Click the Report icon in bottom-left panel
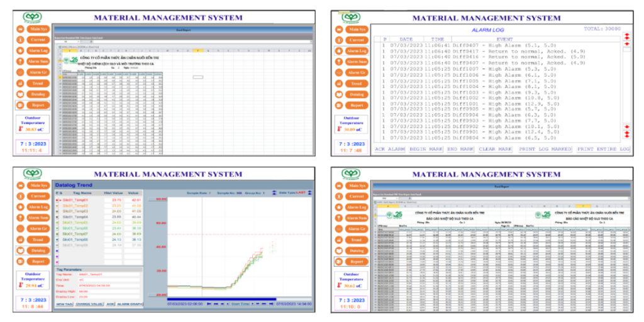The width and height of the screenshot is (644, 322). point(19,261)
